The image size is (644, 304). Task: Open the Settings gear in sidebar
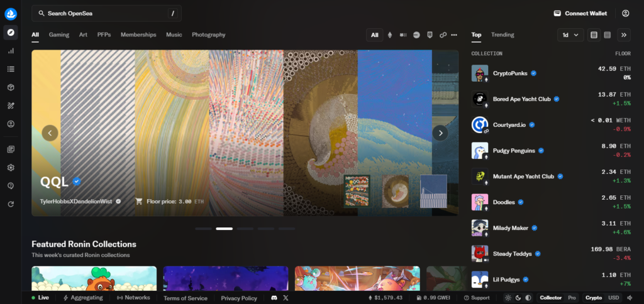[11, 167]
